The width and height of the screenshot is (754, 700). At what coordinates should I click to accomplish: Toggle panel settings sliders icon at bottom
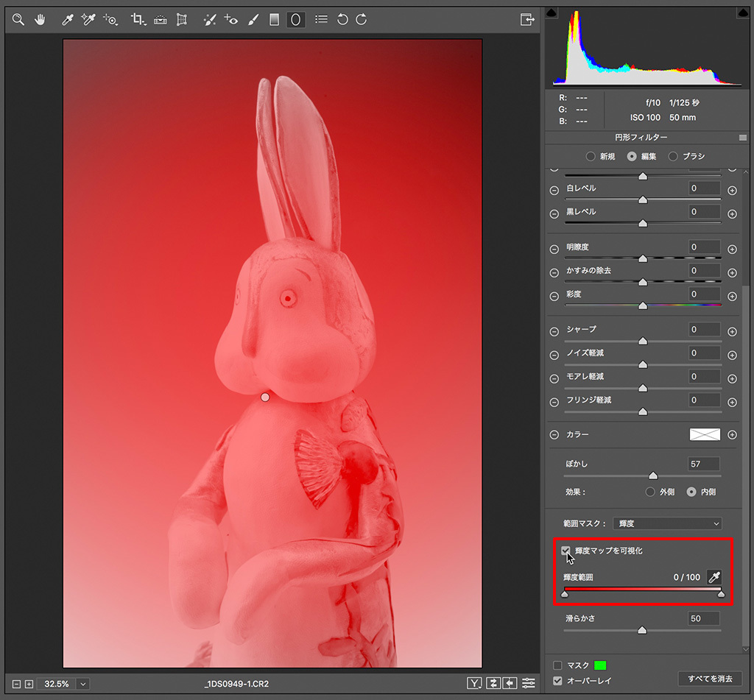coord(528,683)
